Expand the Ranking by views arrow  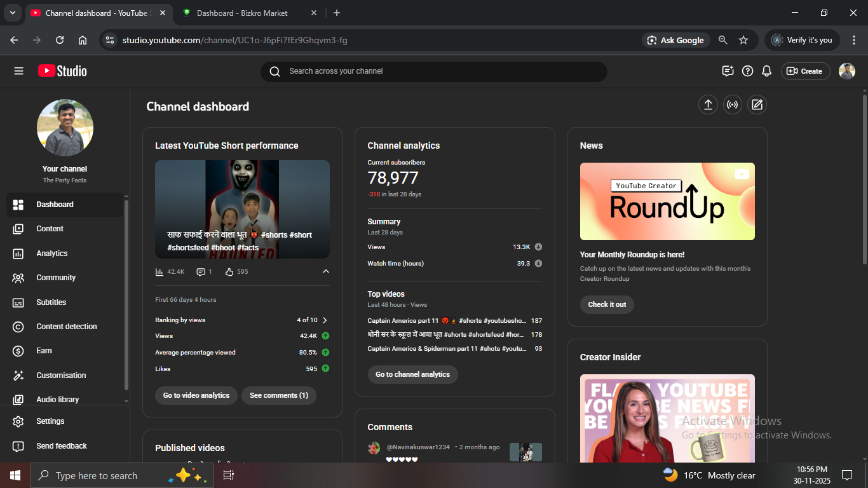pos(325,320)
